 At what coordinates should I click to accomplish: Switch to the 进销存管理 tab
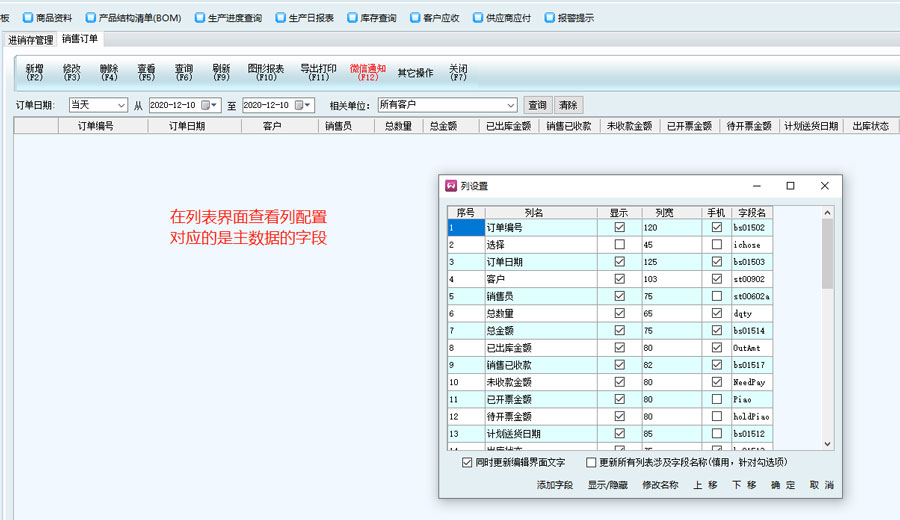point(31,40)
